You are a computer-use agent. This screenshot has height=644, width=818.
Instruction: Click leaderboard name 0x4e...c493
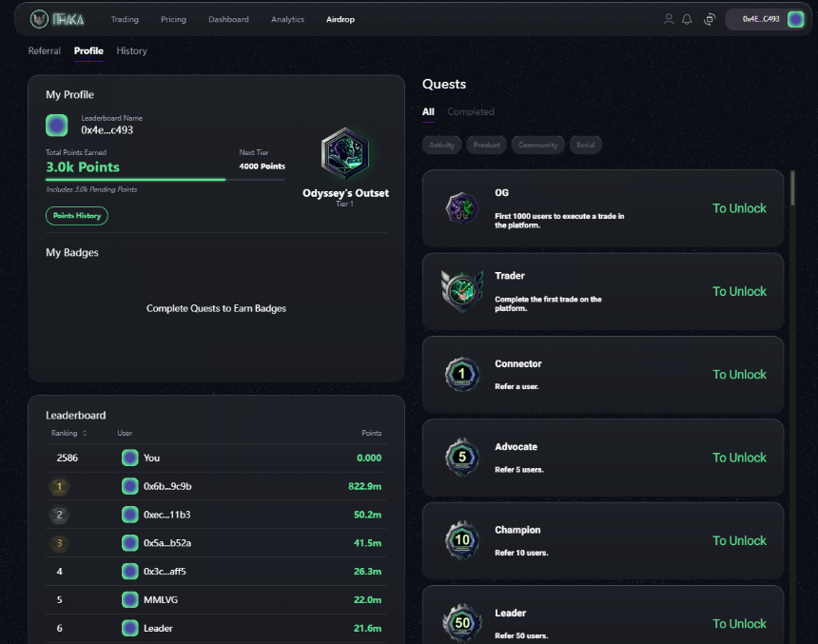pyautogui.click(x=107, y=130)
